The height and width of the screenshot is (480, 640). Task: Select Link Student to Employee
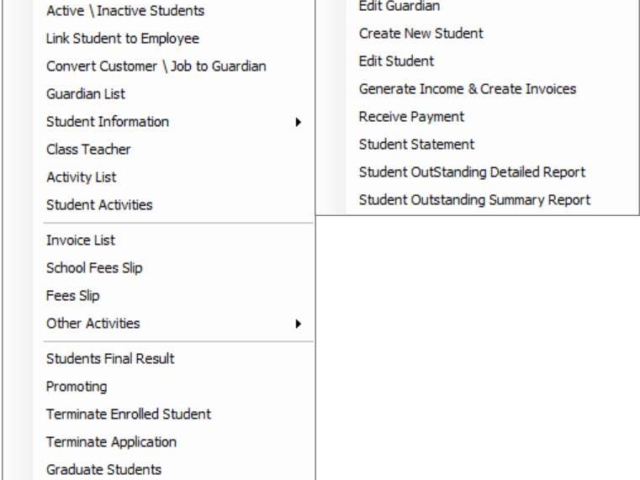(122, 38)
